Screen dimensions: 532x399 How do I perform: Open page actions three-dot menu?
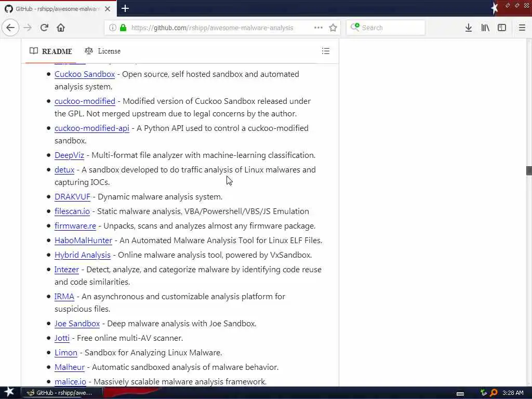click(x=318, y=28)
